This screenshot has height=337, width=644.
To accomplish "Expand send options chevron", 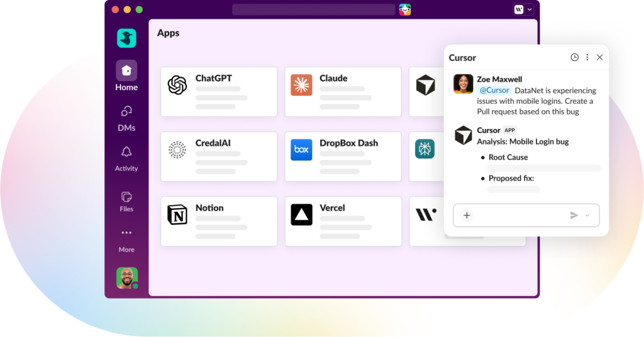I will point(587,216).
